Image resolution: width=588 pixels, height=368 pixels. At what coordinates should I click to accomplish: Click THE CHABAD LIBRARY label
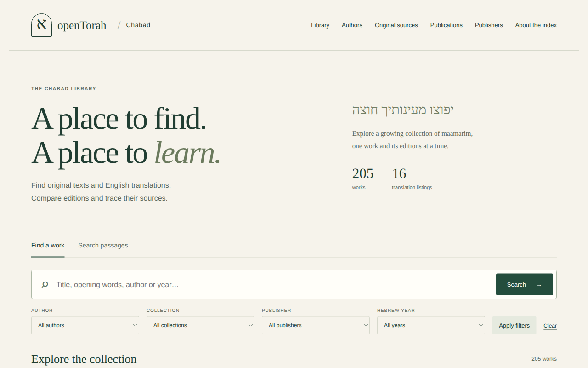(64, 89)
